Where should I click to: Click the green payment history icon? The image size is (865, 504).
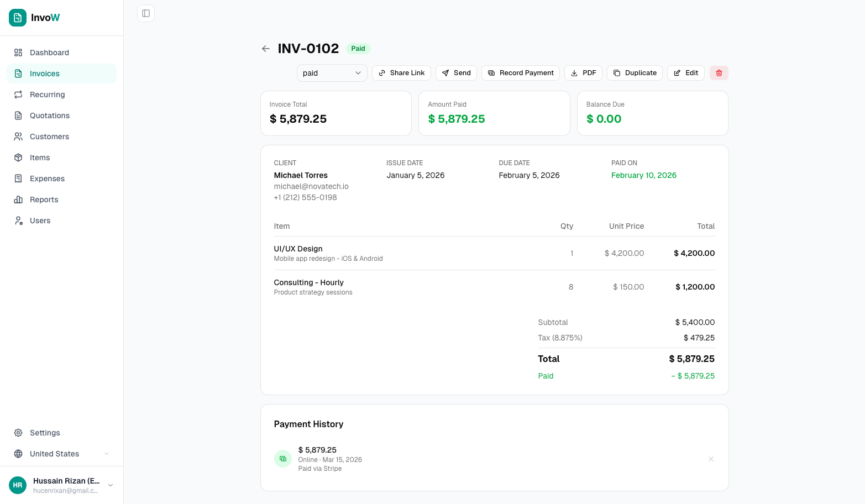(x=283, y=459)
